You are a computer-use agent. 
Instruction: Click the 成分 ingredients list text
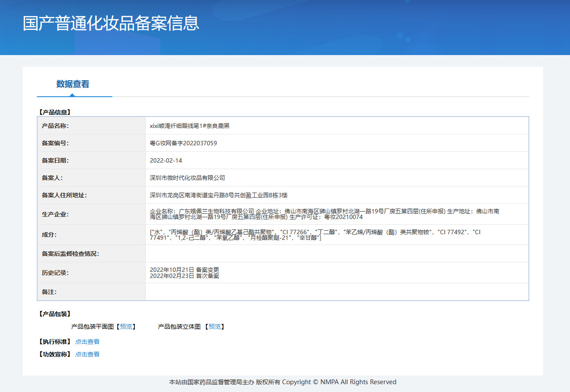pos(315,235)
